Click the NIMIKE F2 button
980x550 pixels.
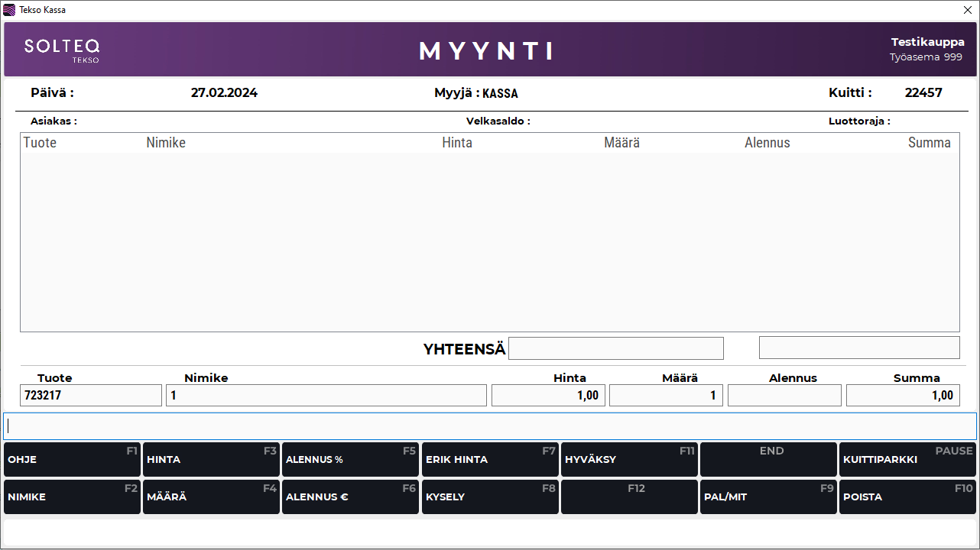72,497
